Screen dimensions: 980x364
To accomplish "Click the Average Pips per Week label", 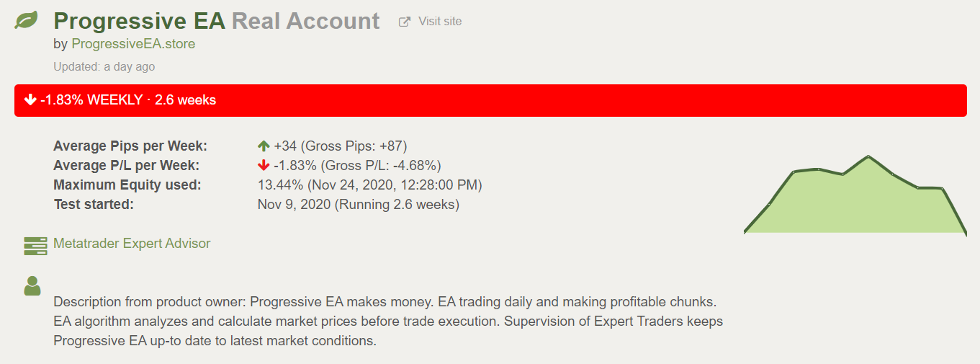I will click(130, 146).
